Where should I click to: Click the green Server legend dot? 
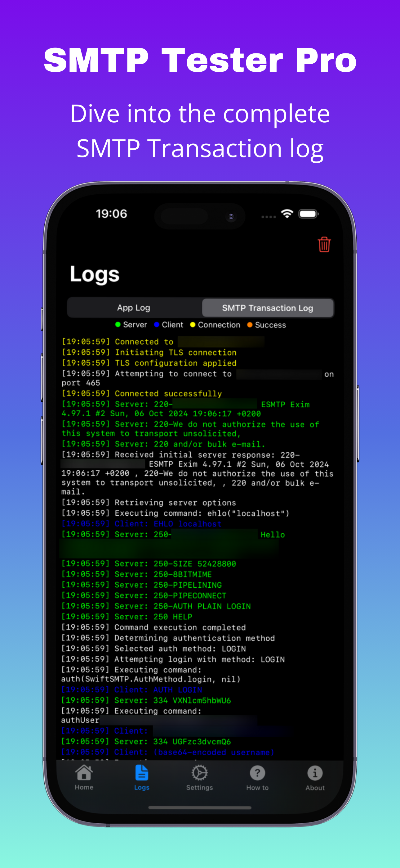coord(118,324)
